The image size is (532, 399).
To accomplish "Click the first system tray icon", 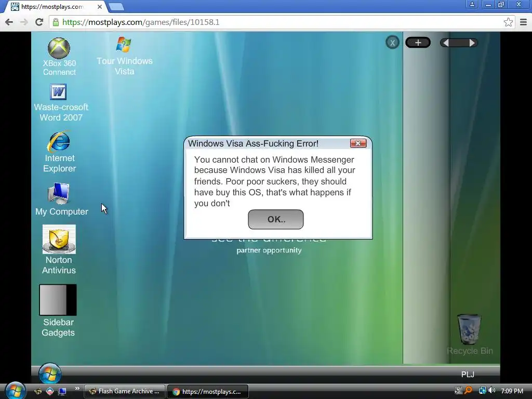I will [x=458, y=391].
